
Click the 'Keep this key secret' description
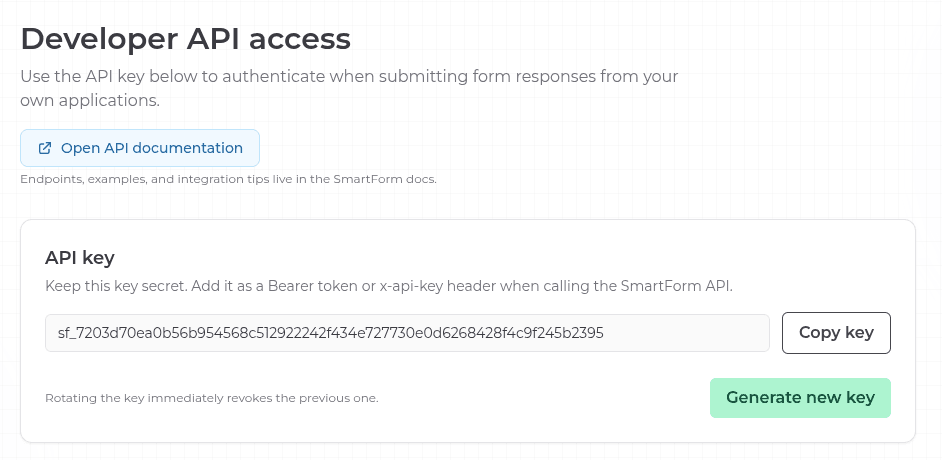(x=388, y=286)
